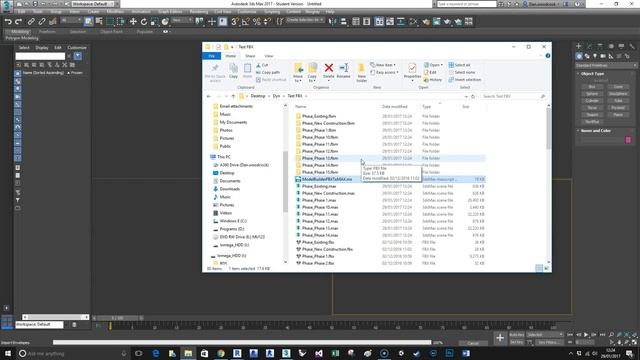Select the Phase_New Construction.fbx file
The image size is (640, 360).
[390, 249]
